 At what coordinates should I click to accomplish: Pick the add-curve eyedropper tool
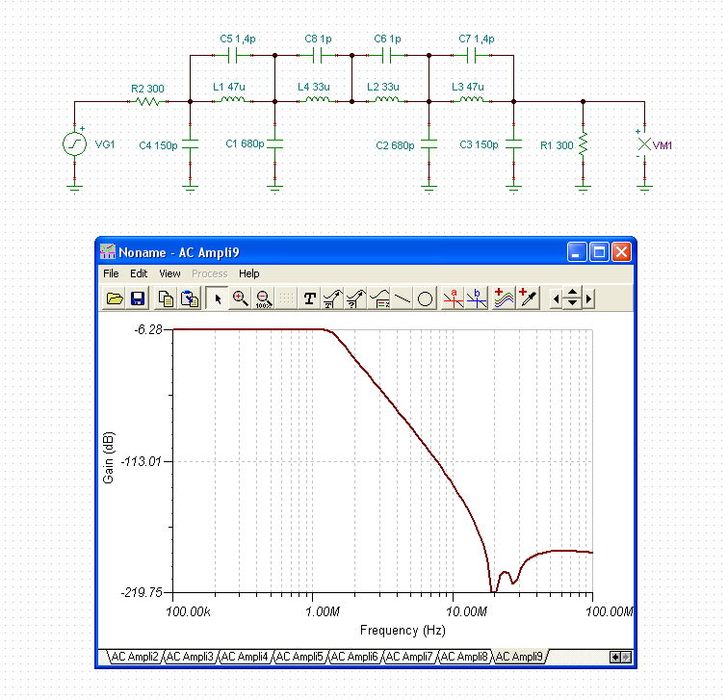coord(528,298)
